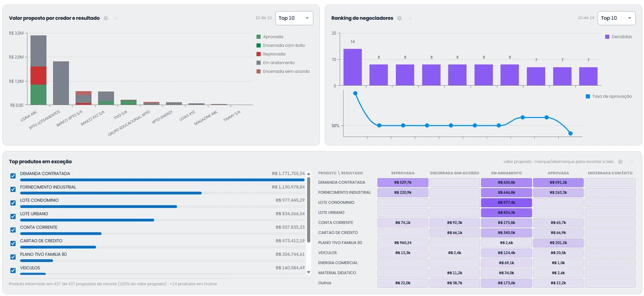This screenshot has height=296, width=644.
Task: Toggle the CONTA CORRENTE checkbox
Action: tap(13, 230)
